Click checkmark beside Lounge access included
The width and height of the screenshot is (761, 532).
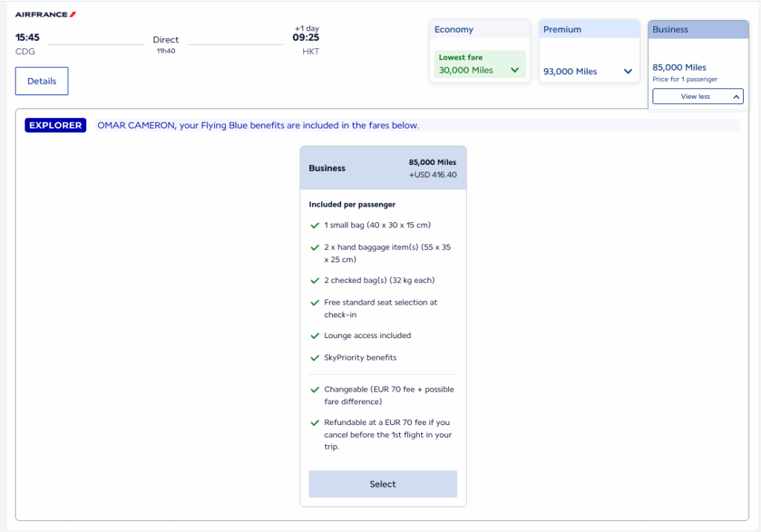[314, 336]
